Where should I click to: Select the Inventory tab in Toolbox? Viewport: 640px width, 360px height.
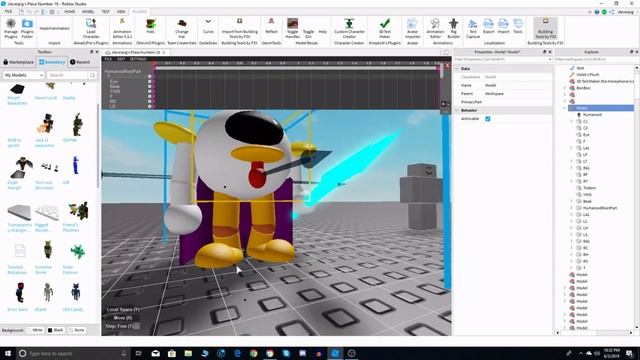pyautogui.click(x=52, y=62)
